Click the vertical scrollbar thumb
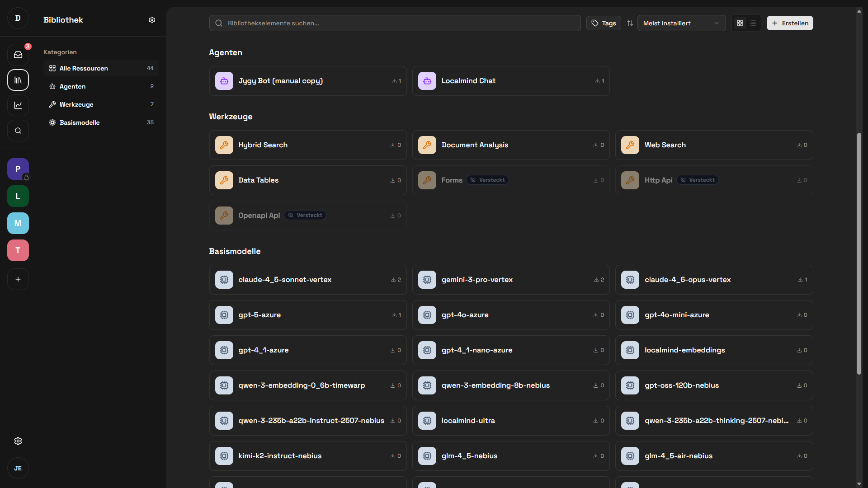Image resolution: width=868 pixels, height=488 pixels. (x=859, y=253)
